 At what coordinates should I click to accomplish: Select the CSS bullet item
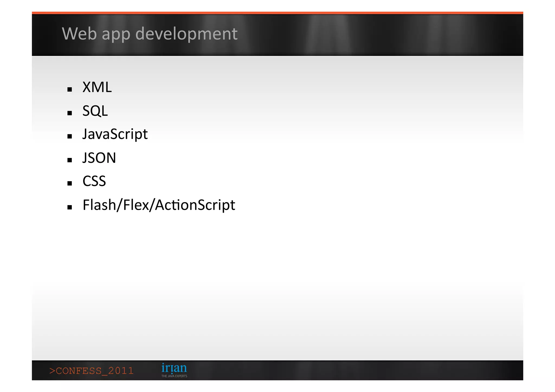coord(94,181)
